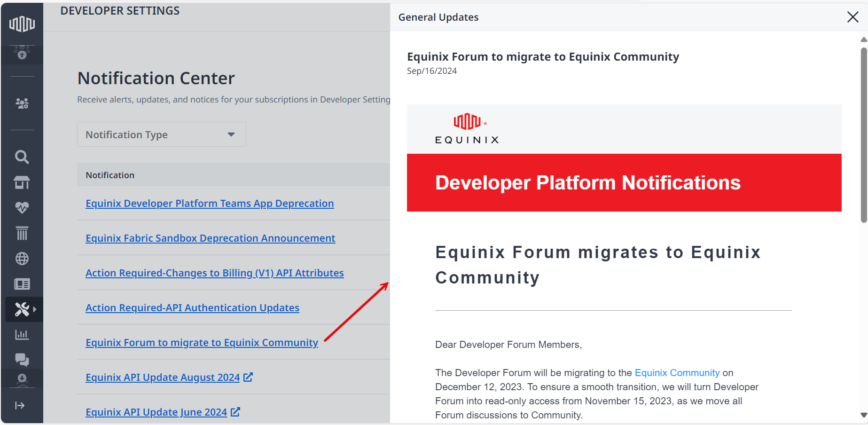Click the Equinix logo in the sidebar
Image resolution: width=868 pixels, height=425 pixels.
pos(22,24)
